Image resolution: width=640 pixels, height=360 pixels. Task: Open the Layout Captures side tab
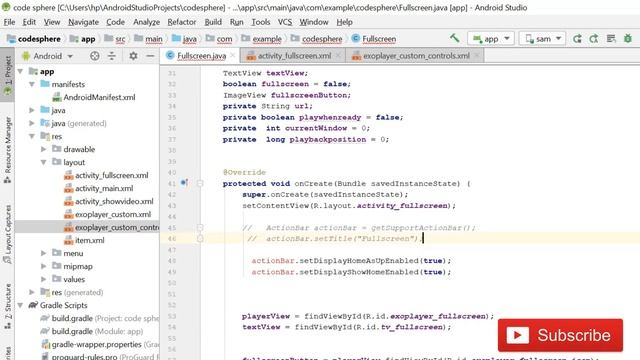[x=7, y=233]
